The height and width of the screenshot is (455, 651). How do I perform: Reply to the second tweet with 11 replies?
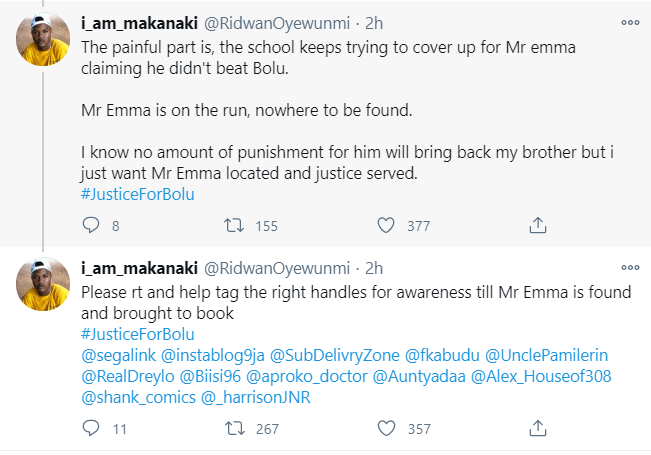[x=89, y=428]
